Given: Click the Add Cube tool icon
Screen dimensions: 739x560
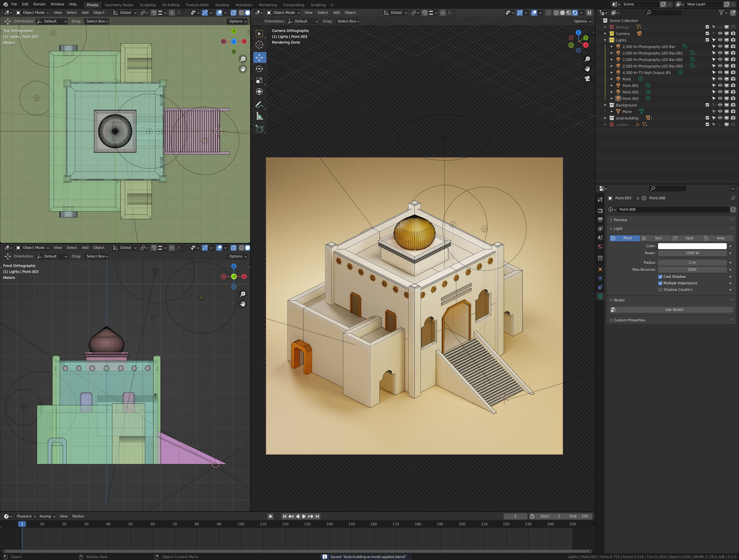Looking at the screenshot, I should pyautogui.click(x=259, y=129).
